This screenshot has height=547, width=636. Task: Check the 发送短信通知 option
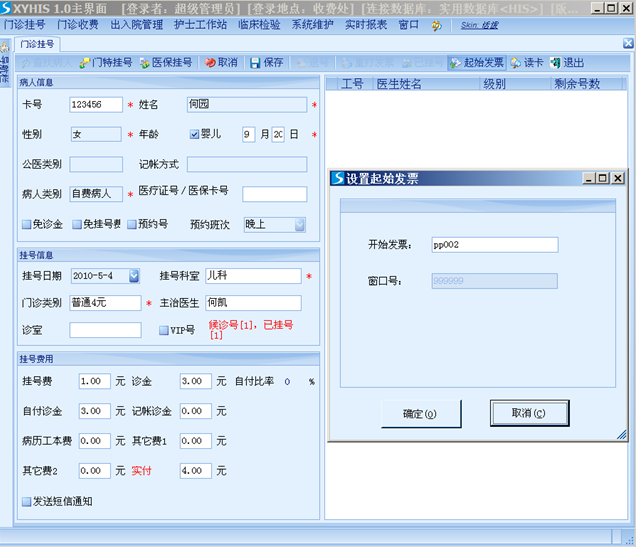[27, 501]
